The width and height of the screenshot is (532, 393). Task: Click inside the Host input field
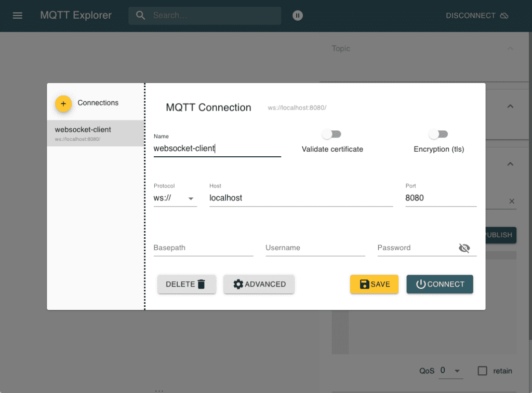click(x=260, y=198)
